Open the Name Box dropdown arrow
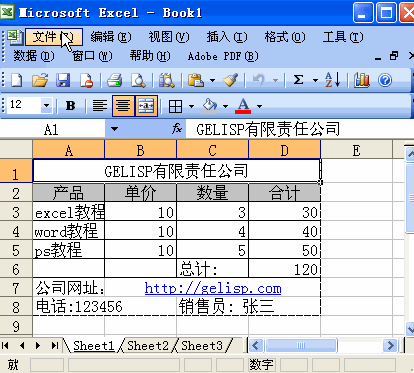Viewport: 414px width, 373px height. pyautogui.click(x=114, y=129)
